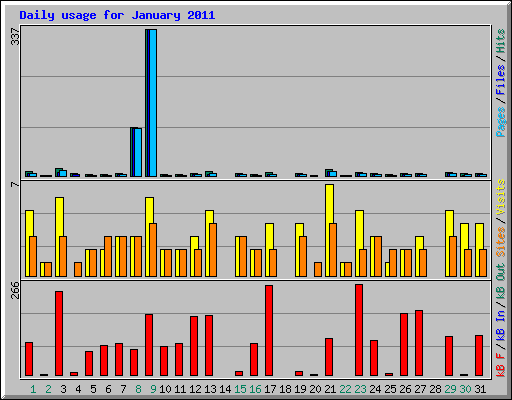The height and width of the screenshot is (400, 512).
Task: Click day label 14 on the x-axis
Action: click(225, 389)
